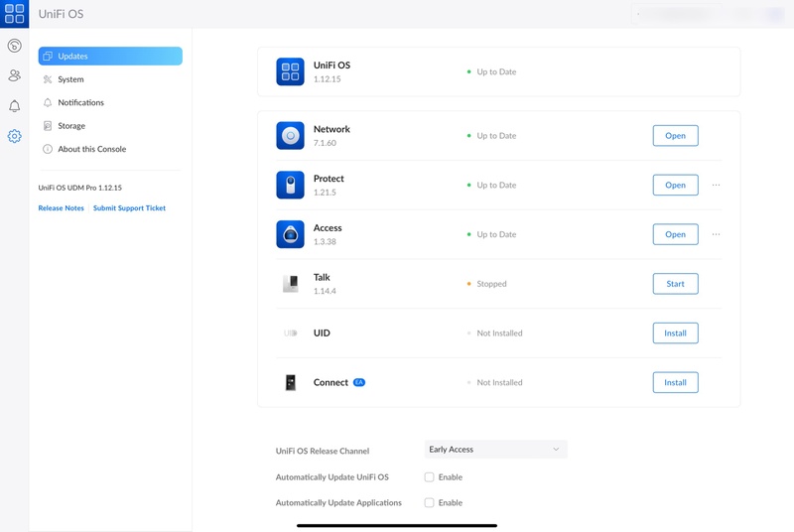Expand the UniFi OS Release Channel dropdown
The height and width of the screenshot is (532, 794).
pos(495,450)
